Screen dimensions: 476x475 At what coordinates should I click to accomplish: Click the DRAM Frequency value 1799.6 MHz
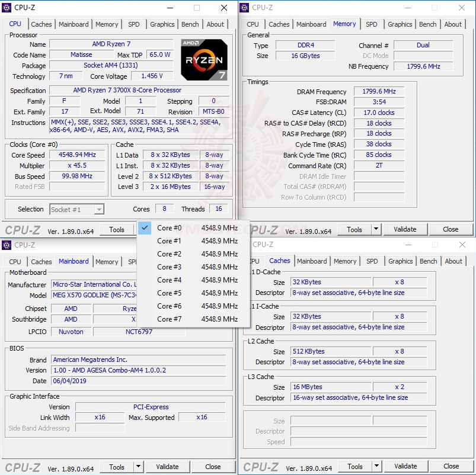pos(379,91)
